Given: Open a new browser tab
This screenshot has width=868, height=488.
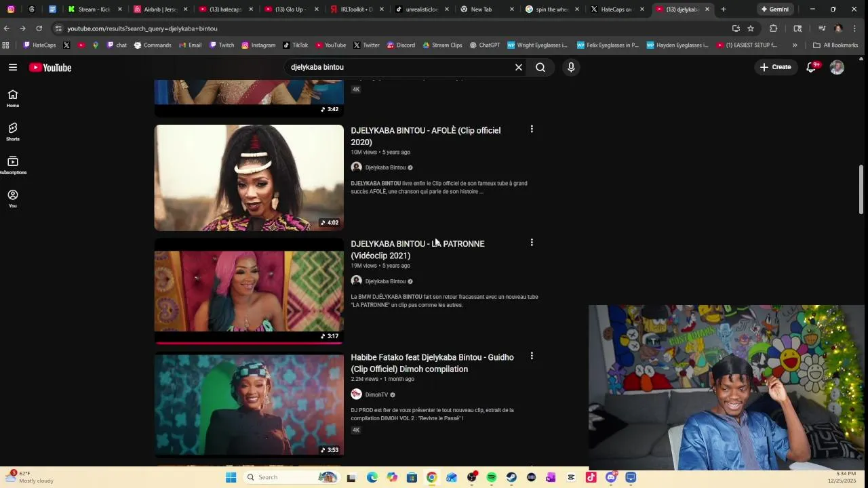Looking at the screenshot, I should point(724,9).
